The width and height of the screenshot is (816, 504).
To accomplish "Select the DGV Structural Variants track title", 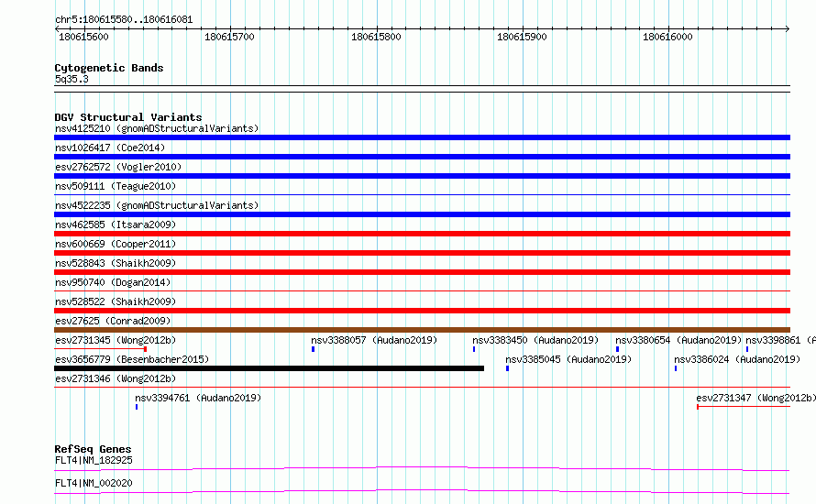I will coord(128,117).
